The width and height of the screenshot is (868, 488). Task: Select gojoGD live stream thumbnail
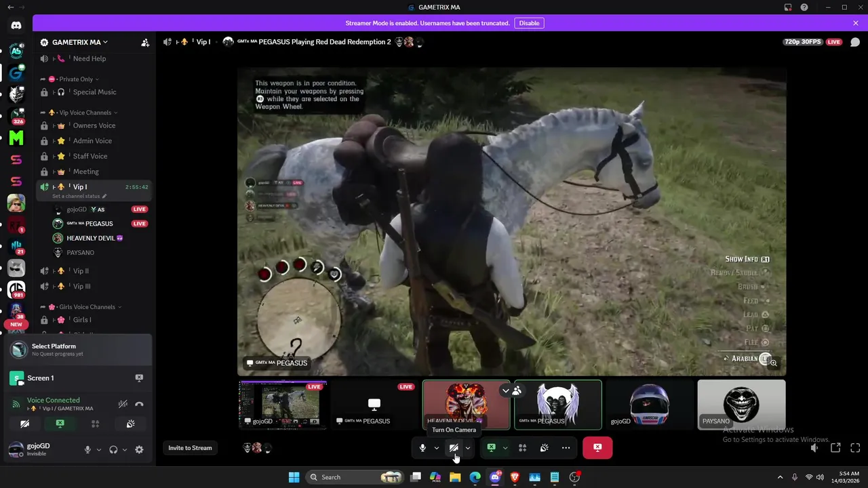(x=283, y=405)
